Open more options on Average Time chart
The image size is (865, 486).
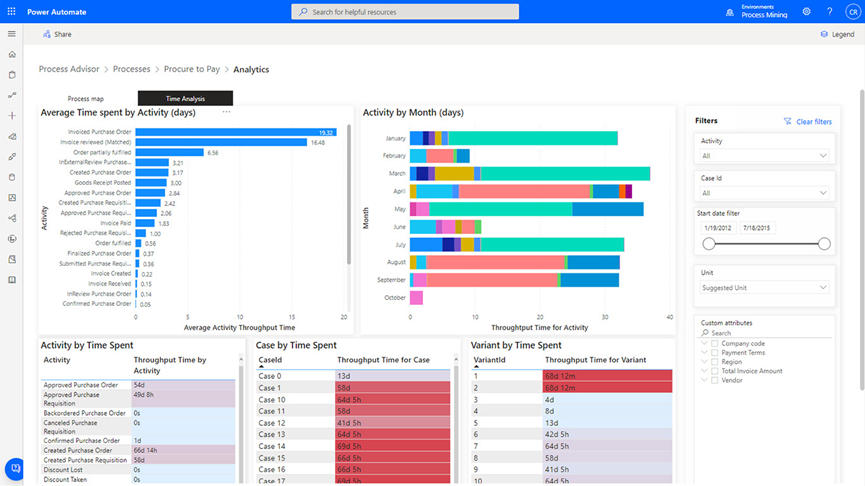pyautogui.click(x=227, y=112)
